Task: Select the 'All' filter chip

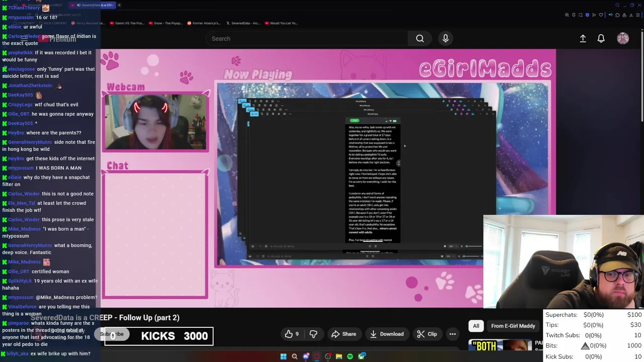Action: pos(476,326)
